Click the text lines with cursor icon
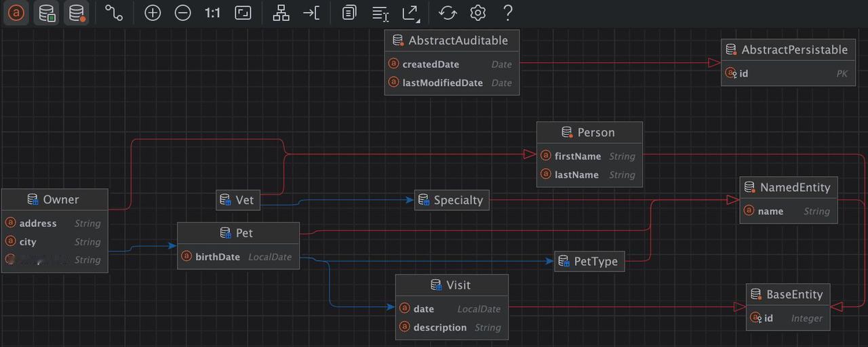Viewport: 868px width, 347px height. tap(380, 13)
